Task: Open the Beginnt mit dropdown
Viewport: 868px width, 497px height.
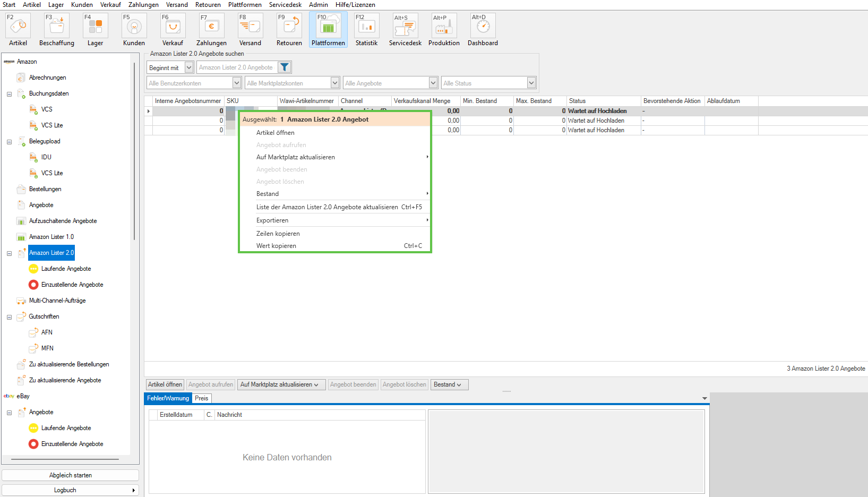Action: [188, 67]
